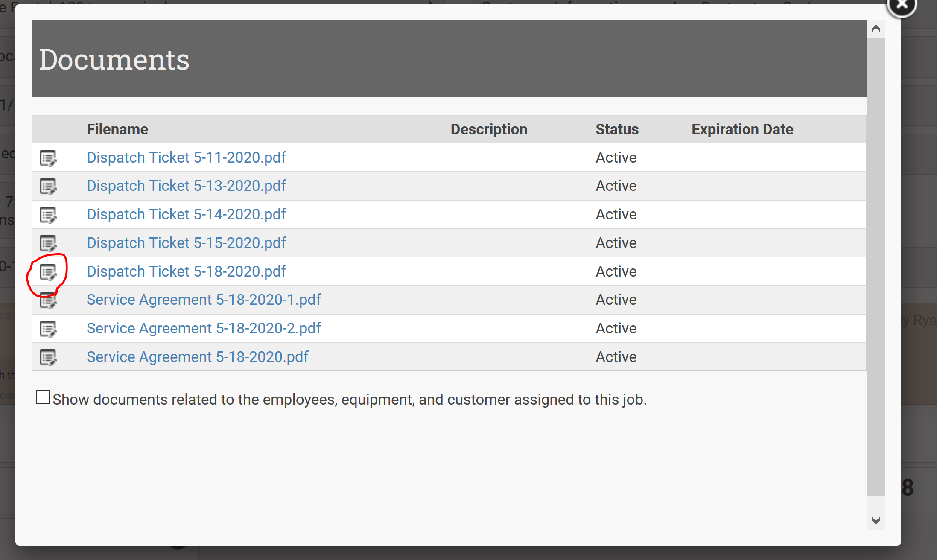Open Service Agreement 5-18-2020-2.pdf link

(204, 328)
